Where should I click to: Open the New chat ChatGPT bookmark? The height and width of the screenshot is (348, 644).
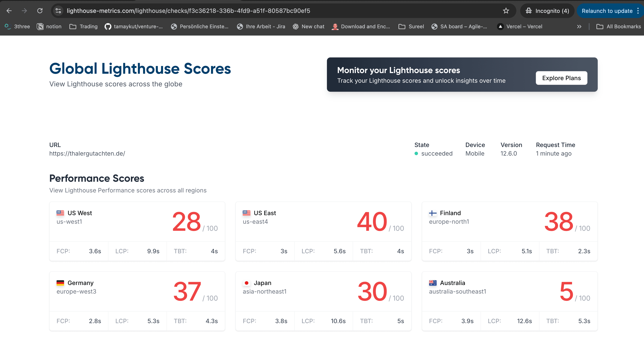click(309, 26)
